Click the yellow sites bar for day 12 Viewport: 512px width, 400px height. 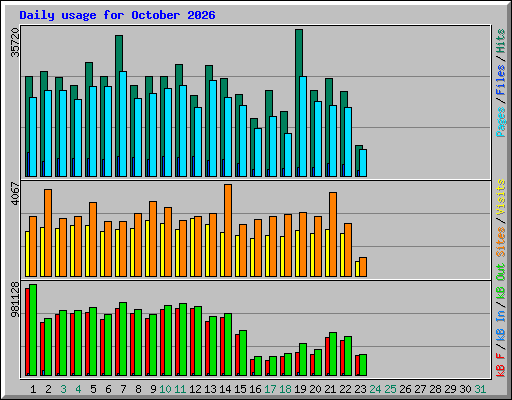(x=192, y=247)
